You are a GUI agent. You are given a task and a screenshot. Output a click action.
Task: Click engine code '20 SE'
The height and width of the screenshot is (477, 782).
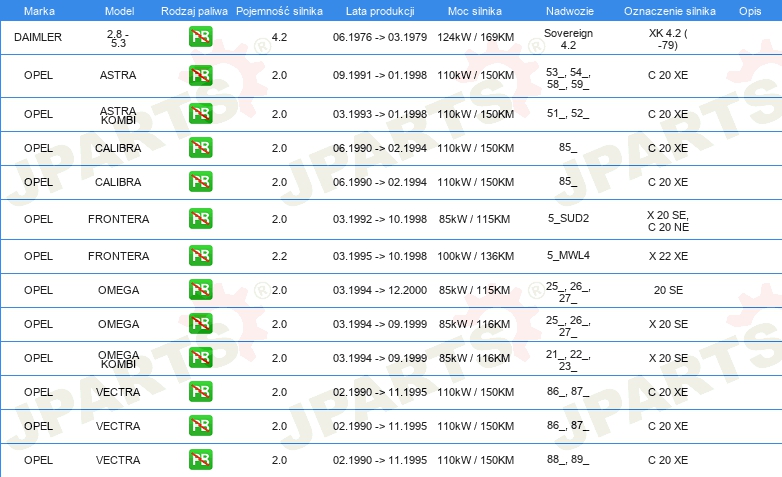click(x=668, y=290)
